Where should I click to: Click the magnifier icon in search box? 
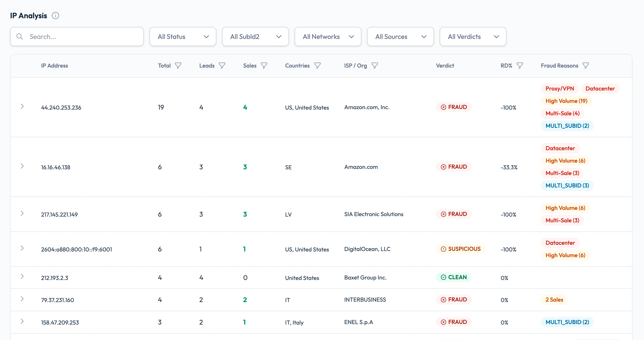pos(20,37)
